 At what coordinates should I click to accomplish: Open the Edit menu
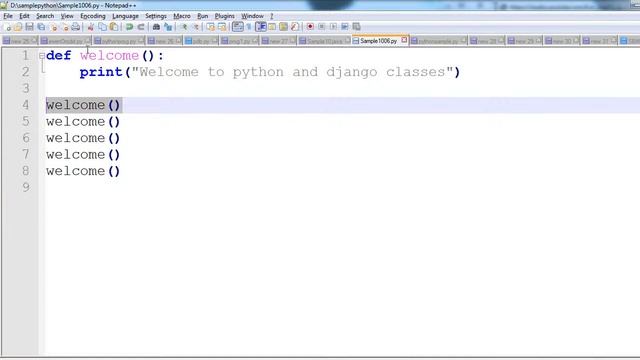(x=24, y=16)
